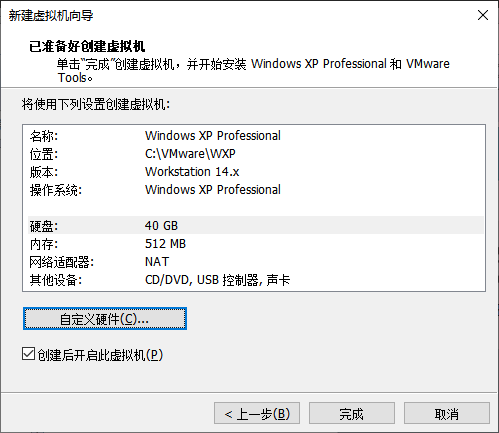499x433 pixels.
Task: Click 完成 to finish creating the VM
Action: (x=352, y=413)
